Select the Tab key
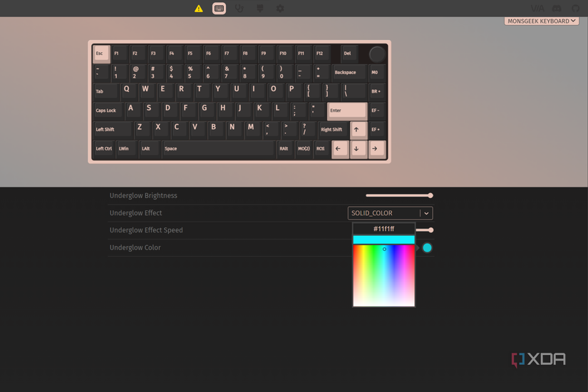This screenshot has width=588, height=392. (x=106, y=92)
